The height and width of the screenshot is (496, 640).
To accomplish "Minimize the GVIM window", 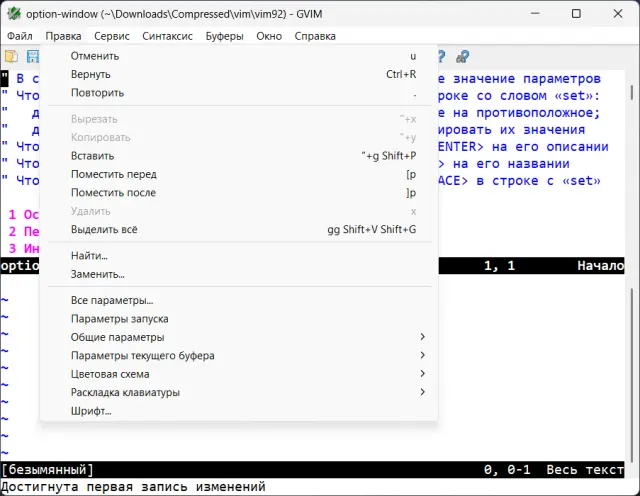I will 535,13.
